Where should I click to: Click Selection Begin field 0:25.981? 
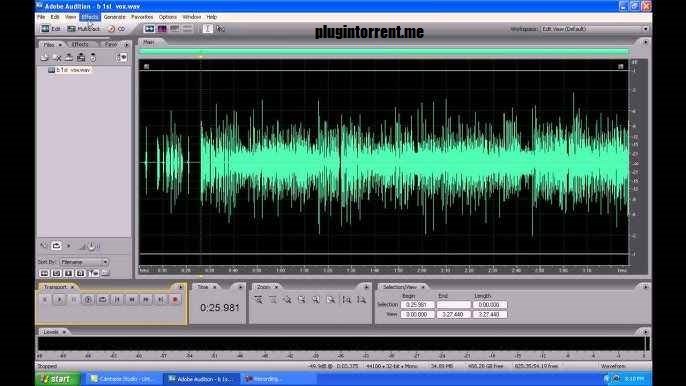[x=417, y=305]
